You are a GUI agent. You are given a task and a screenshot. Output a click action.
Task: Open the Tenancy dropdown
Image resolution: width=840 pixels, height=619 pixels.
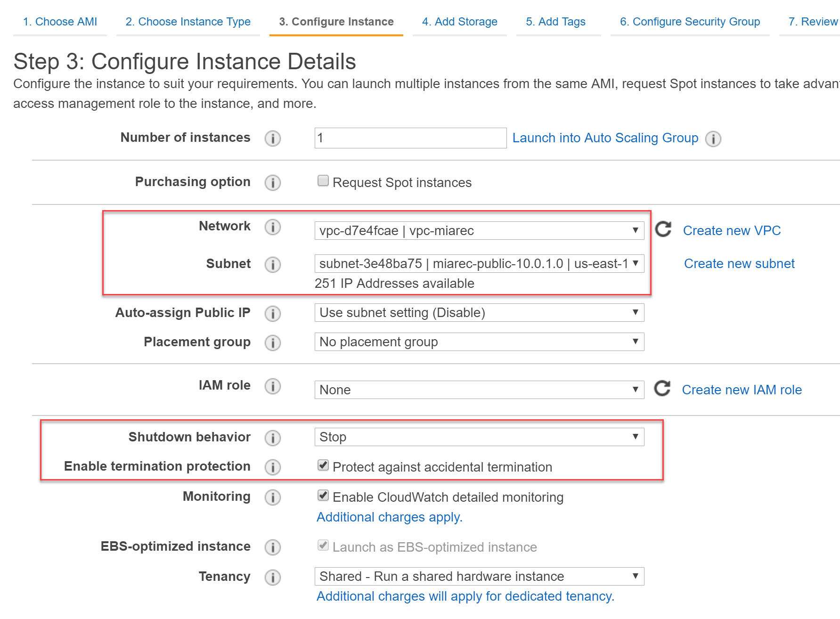coord(479,577)
